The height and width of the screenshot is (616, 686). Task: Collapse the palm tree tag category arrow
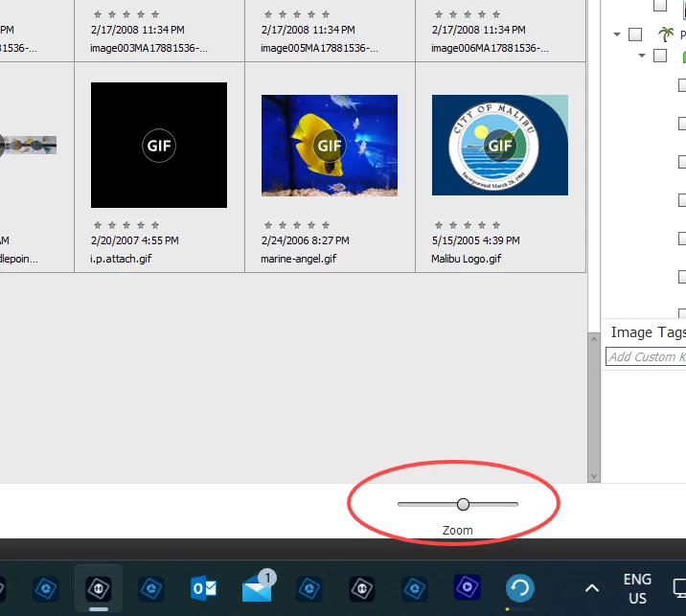617,34
